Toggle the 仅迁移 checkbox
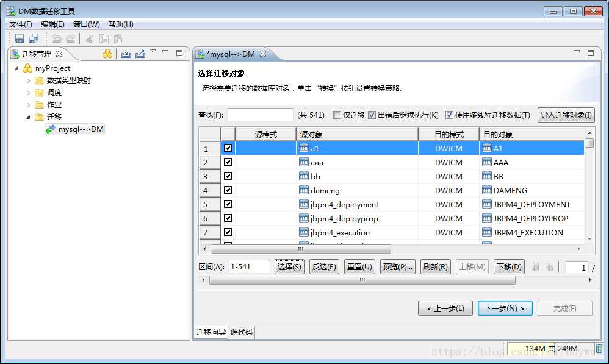Viewport: 609px width, 364px height. pos(337,115)
